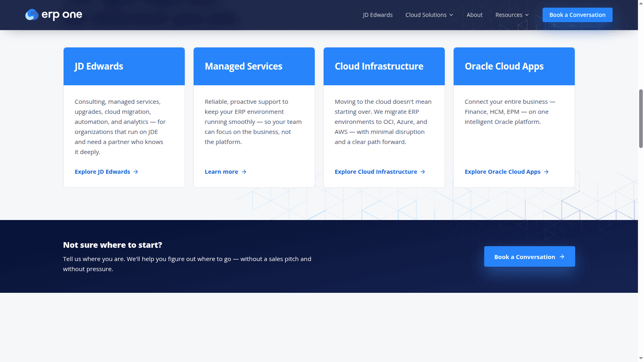Click the Cloud Infrastructure description text
Screen dimensions: 644x362
(383, 122)
